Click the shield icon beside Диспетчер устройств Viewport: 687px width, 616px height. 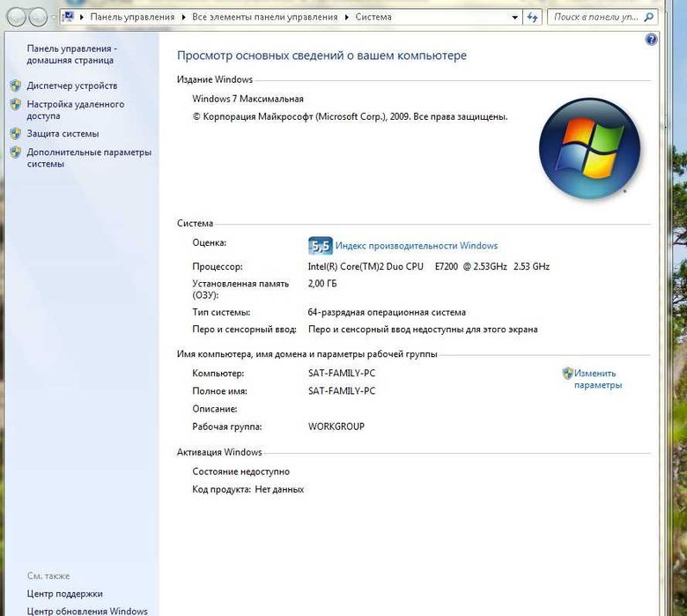[x=16, y=85]
